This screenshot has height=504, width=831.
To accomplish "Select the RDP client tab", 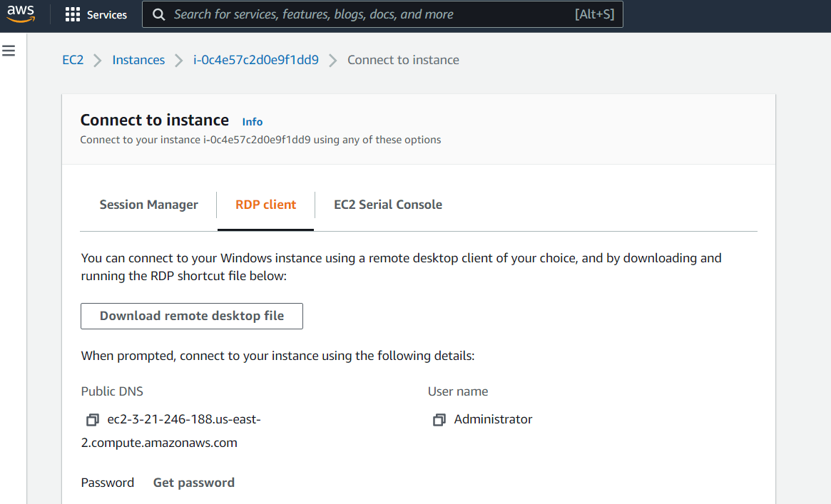I will click(265, 205).
